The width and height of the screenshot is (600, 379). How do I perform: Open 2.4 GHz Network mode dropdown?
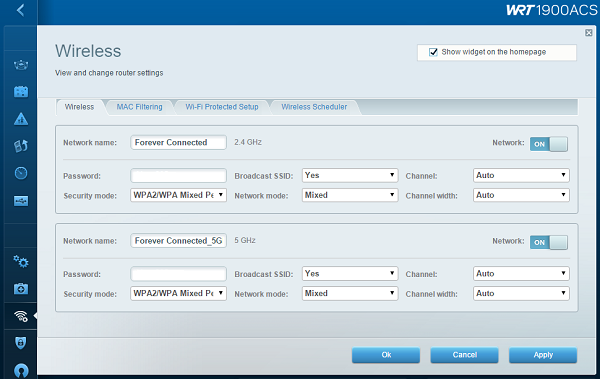click(350, 195)
